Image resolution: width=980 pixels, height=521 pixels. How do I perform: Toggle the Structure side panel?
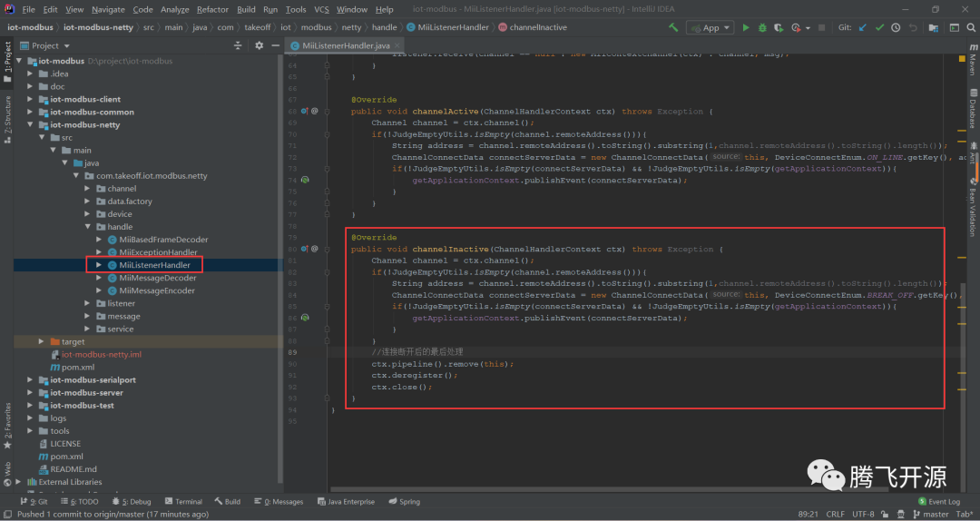coord(7,115)
